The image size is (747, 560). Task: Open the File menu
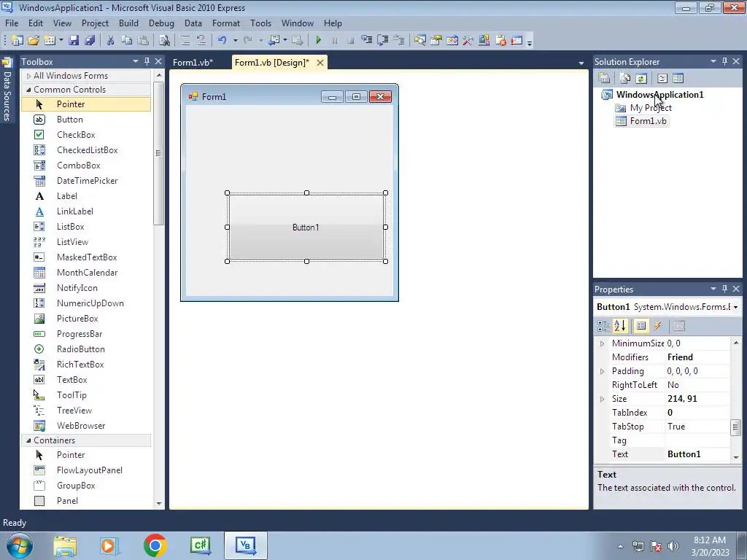click(12, 23)
